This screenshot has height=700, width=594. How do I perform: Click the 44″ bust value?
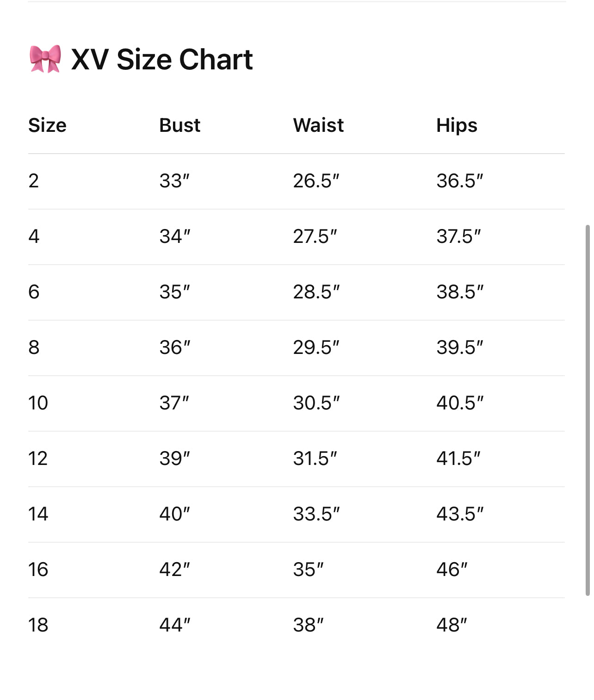[175, 625]
